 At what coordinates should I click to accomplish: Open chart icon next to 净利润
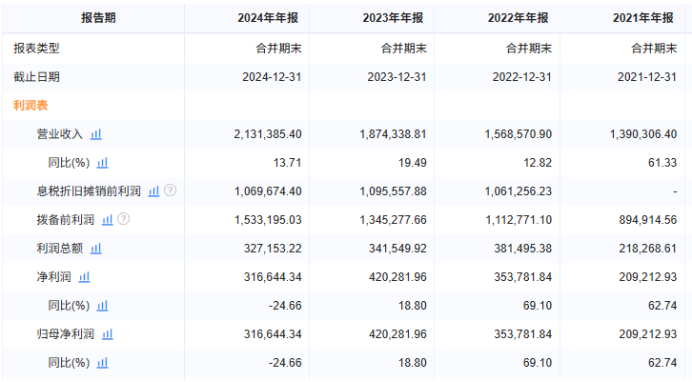84,277
